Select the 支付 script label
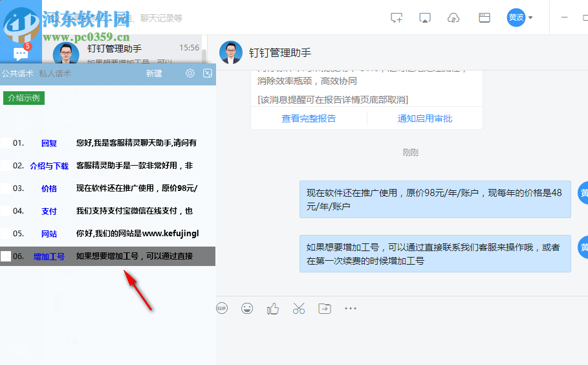 (x=49, y=211)
